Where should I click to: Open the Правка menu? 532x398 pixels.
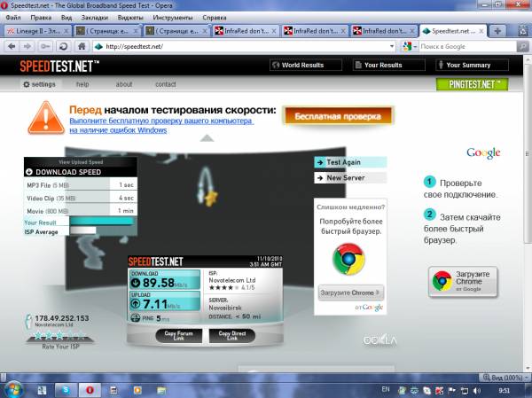[41, 18]
